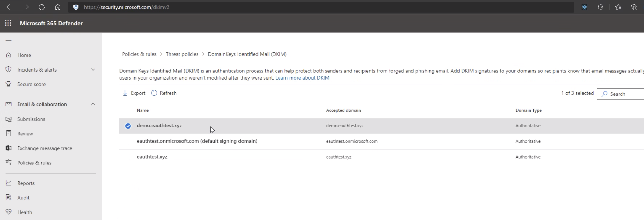The image size is (644, 220).
Task: Click accepted domain cell eauthtest.onmicrosoft.com
Action: 352,141
